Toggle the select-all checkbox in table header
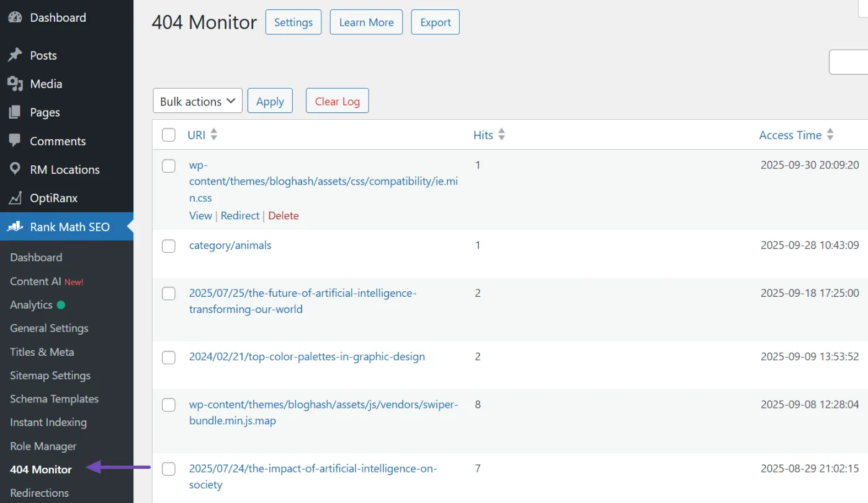 click(x=169, y=135)
